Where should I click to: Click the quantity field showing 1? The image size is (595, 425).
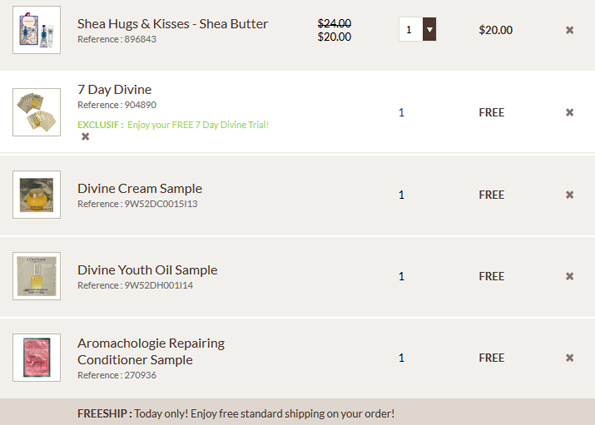411,29
